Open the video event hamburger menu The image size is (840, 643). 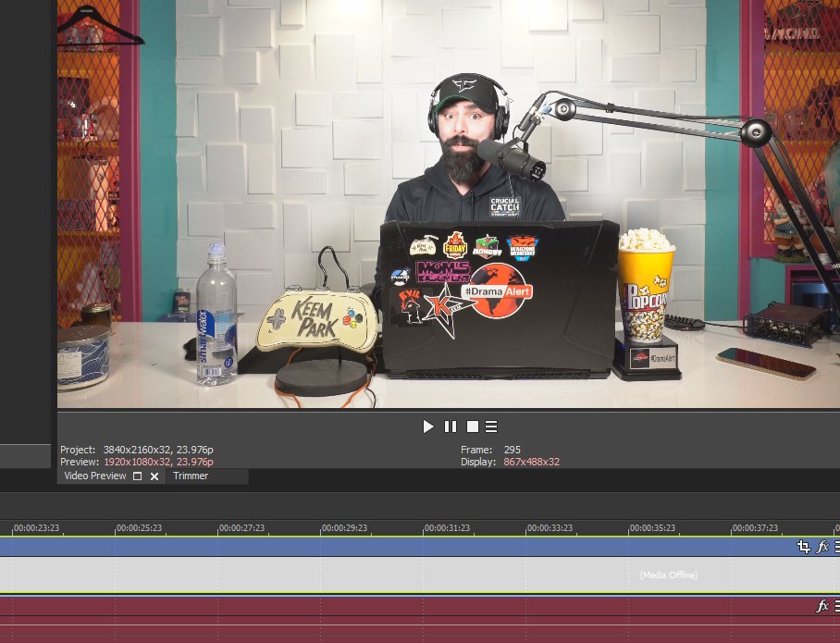836,547
